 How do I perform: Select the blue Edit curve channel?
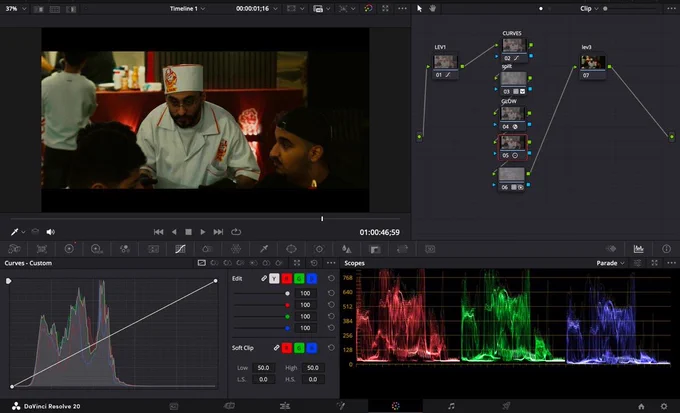click(x=311, y=279)
